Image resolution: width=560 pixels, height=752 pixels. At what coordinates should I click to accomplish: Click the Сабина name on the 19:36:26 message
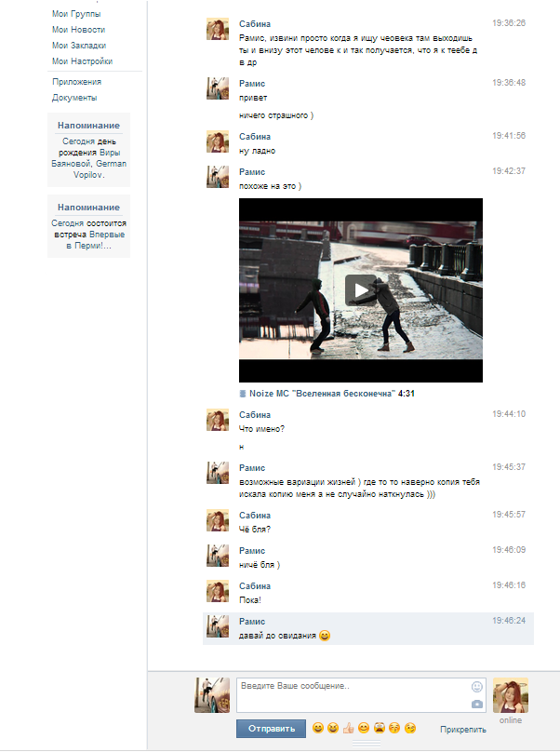[255, 24]
